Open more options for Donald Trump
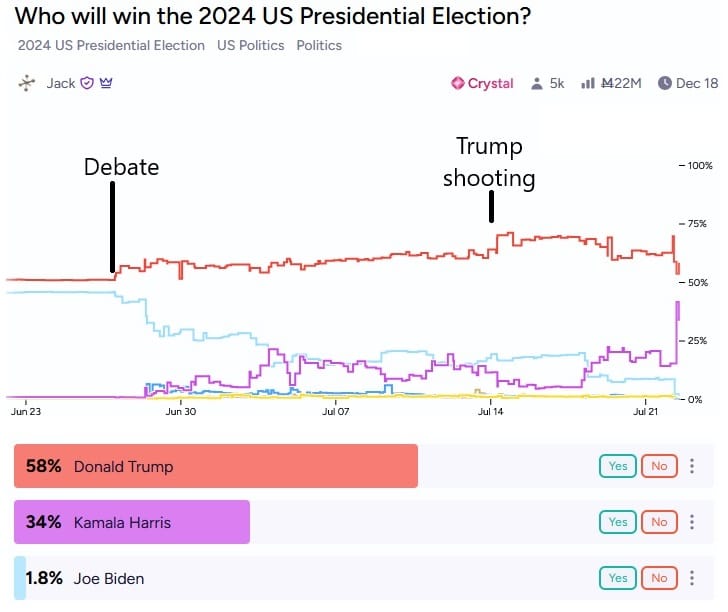The width and height of the screenshot is (728, 612). pos(691,466)
